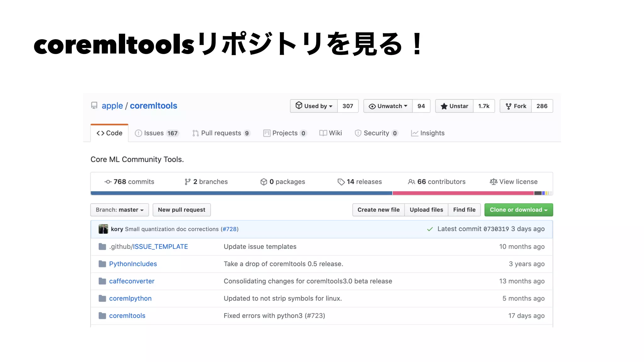Click the blue segment of language bar
Image resolution: width=644 pixels, height=362 pixels.
[241, 193]
